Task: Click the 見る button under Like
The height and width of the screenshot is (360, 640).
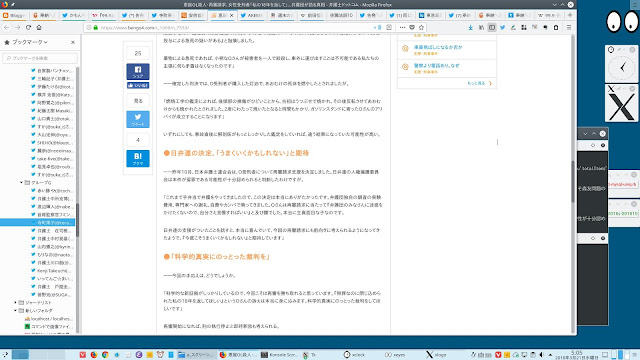Action: click(x=138, y=100)
